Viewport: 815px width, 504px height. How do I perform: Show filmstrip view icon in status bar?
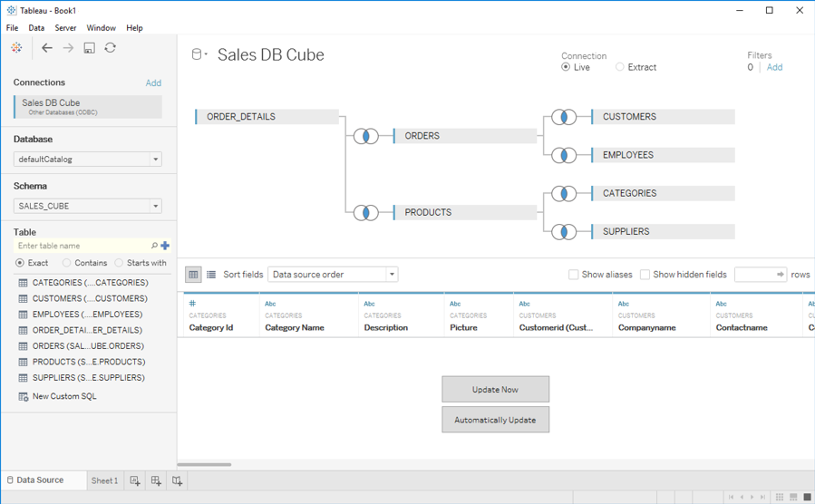pyautogui.click(x=793, y=498)
